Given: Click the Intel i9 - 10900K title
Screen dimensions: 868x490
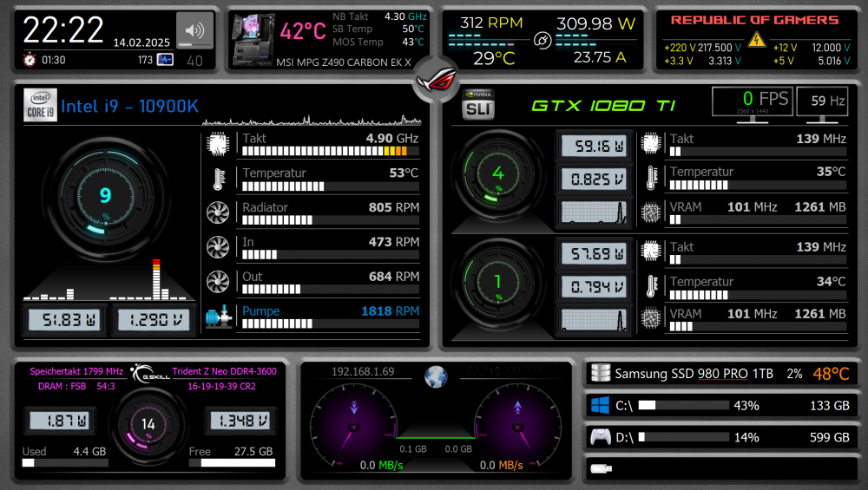Looking at the screenshot, I should coord(128,107).
